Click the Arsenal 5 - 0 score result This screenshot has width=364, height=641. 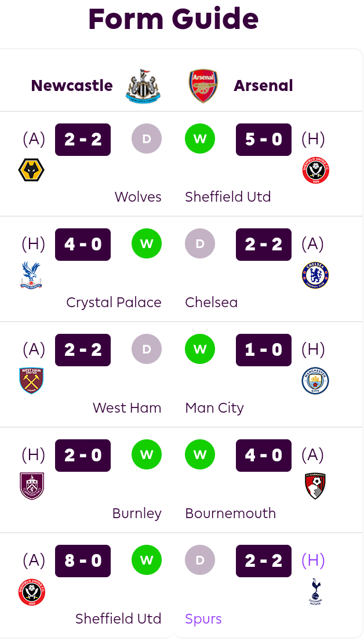click(x=264, y=140)
